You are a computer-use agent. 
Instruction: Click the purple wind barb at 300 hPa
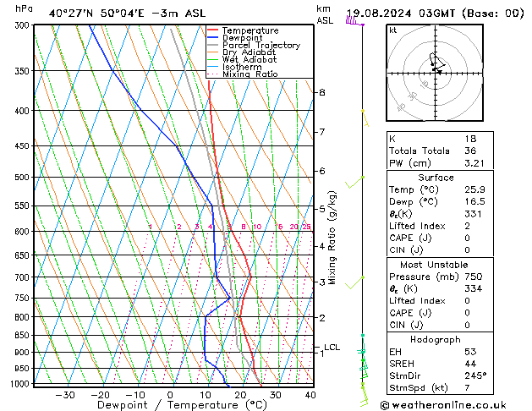[x=354, y=21]
